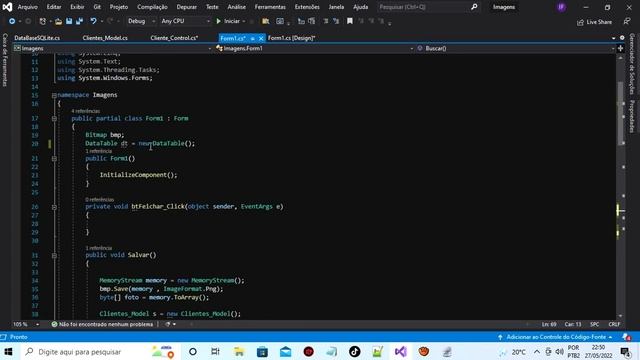640x360 pixels.
Task: Toggle pin on the Form1.cs tab
Action: (x=253, y=38)
